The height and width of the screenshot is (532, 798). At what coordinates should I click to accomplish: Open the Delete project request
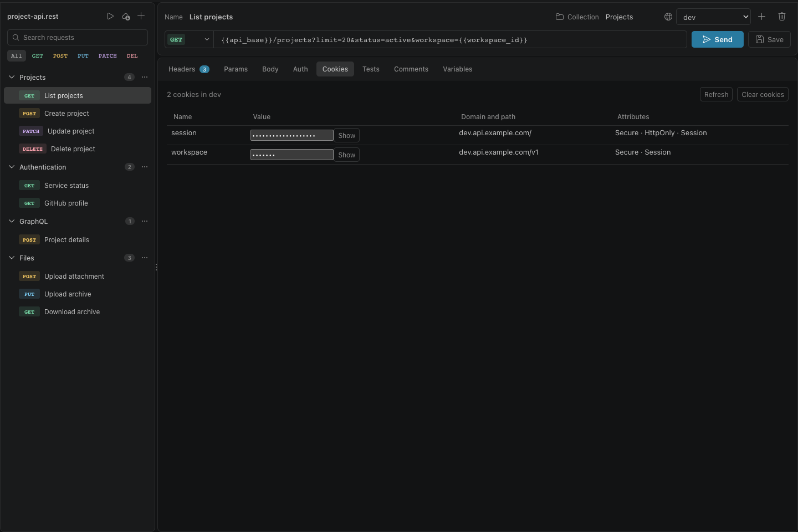coord(78,149)
